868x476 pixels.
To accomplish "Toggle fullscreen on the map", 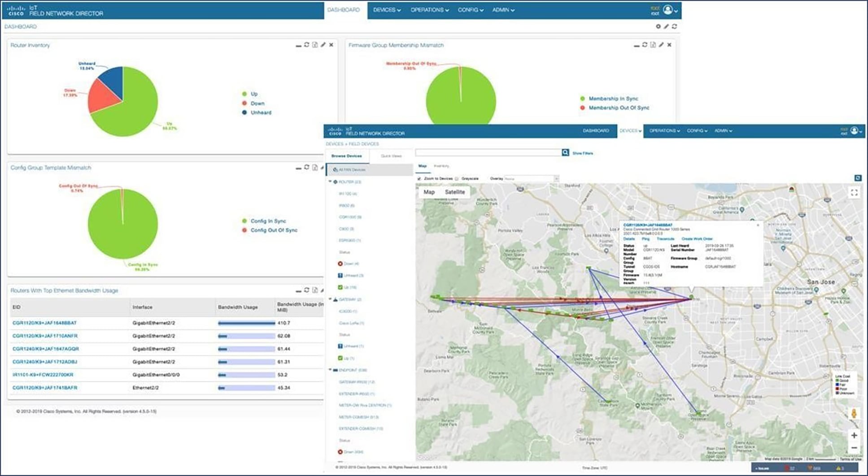I will (854, 193).
